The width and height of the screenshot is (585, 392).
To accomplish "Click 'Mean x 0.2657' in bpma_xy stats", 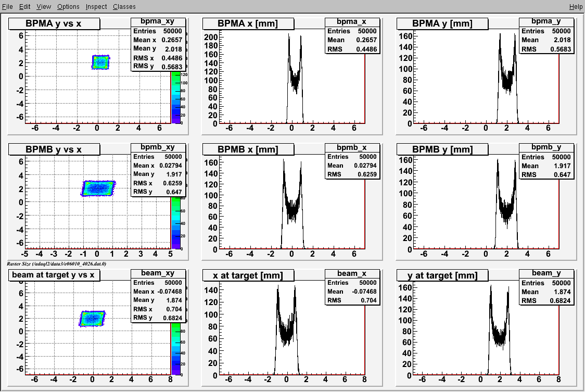I will pyautogui.click(x=158, y=40).
